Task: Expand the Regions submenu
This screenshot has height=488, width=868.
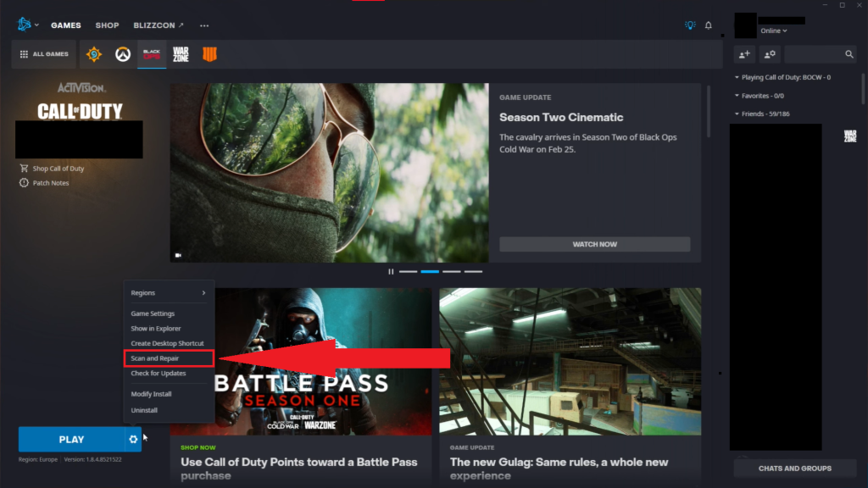Action: pos(169,292)
